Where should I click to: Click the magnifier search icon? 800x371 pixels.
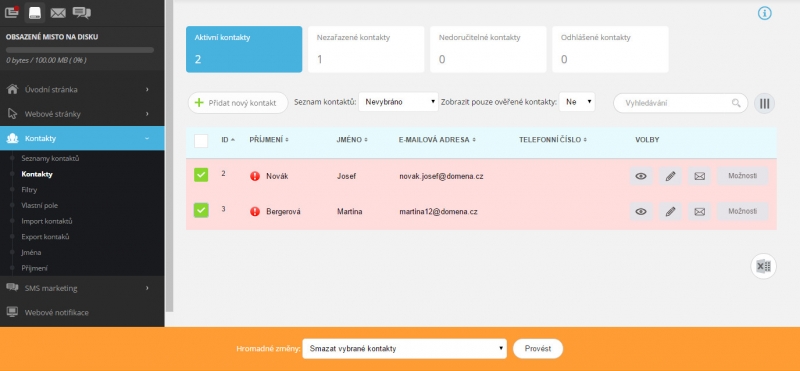click(x=736, y=103)
